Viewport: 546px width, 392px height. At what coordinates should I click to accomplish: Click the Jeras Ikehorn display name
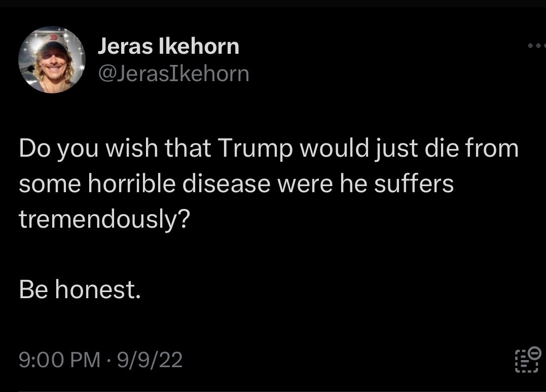[x=168, y=47]
